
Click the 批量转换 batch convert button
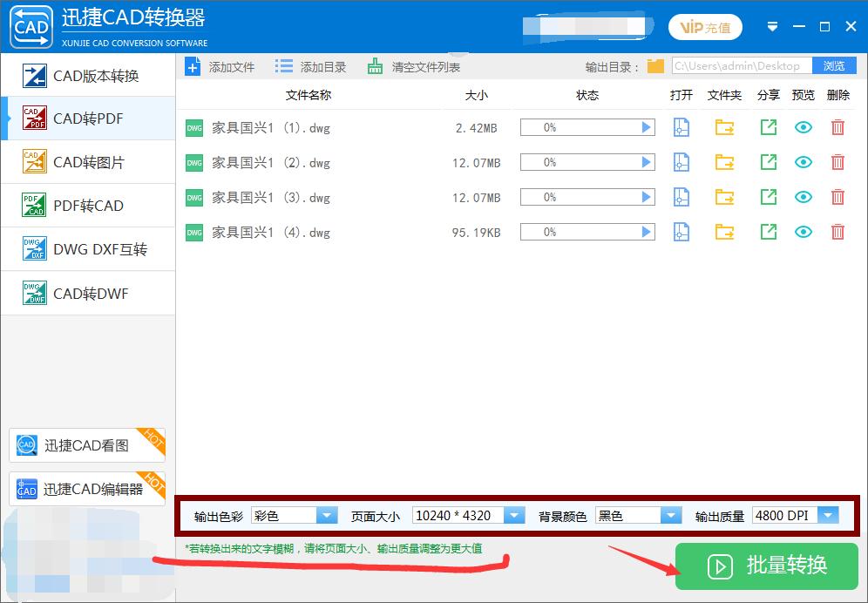pos(765,566)
